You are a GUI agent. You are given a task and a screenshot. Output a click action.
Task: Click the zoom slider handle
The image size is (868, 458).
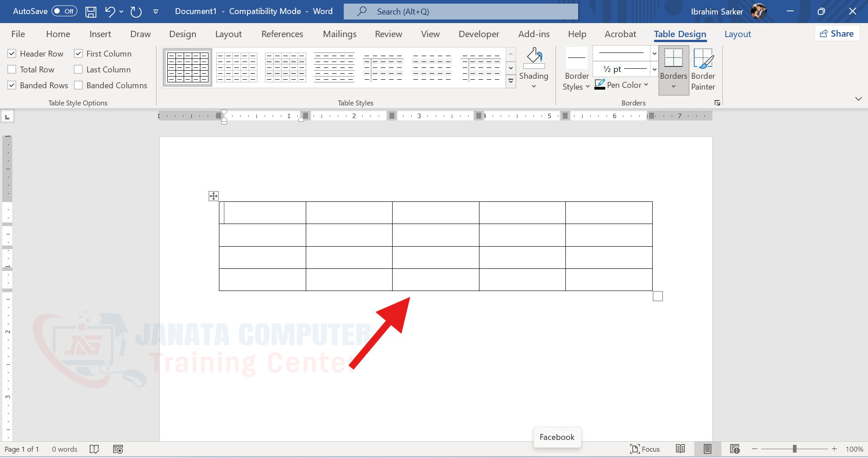794,449
